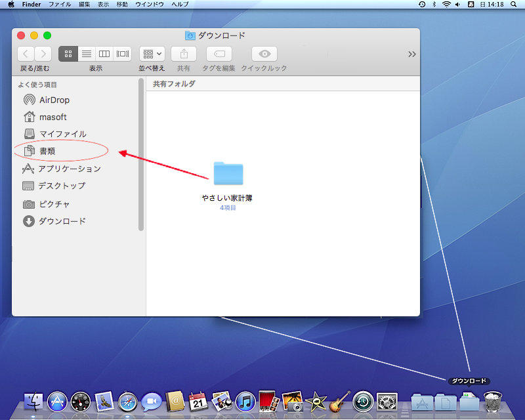This screenshot has width=525, height=420.
Task: Expand the toolbar overflow chevrons
Action: coord(412,54)
